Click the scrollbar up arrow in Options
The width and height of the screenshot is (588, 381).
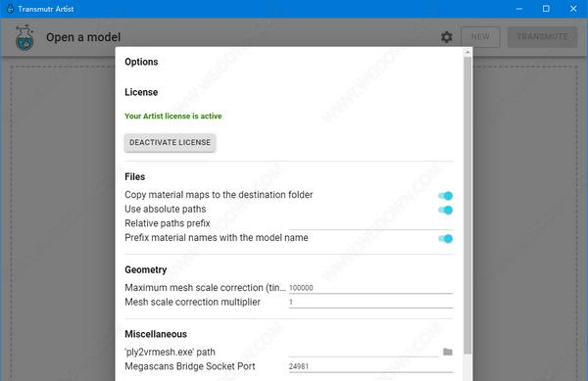(x=467, y=53)
